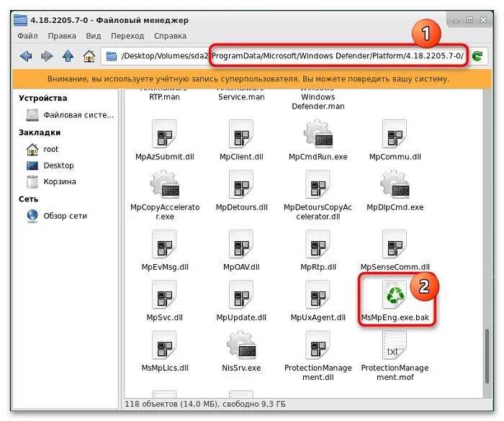Minimize the file manager window
The image size is (504, 421).
click(x=456, y=21)
